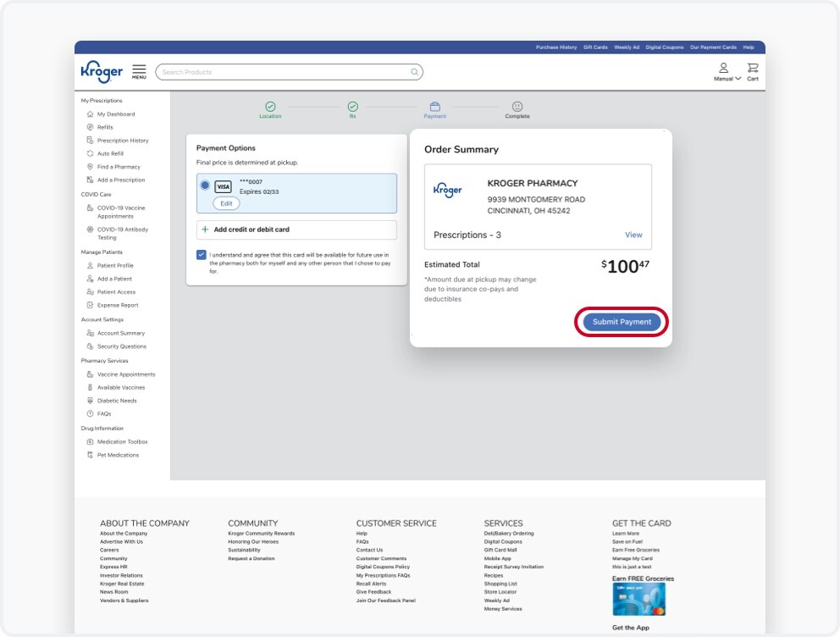Image resolution: width=840 pixels, height=637 pixels.
Task: Click View link beside Prescriptions - 3
Action: click(x=633, y=235)
